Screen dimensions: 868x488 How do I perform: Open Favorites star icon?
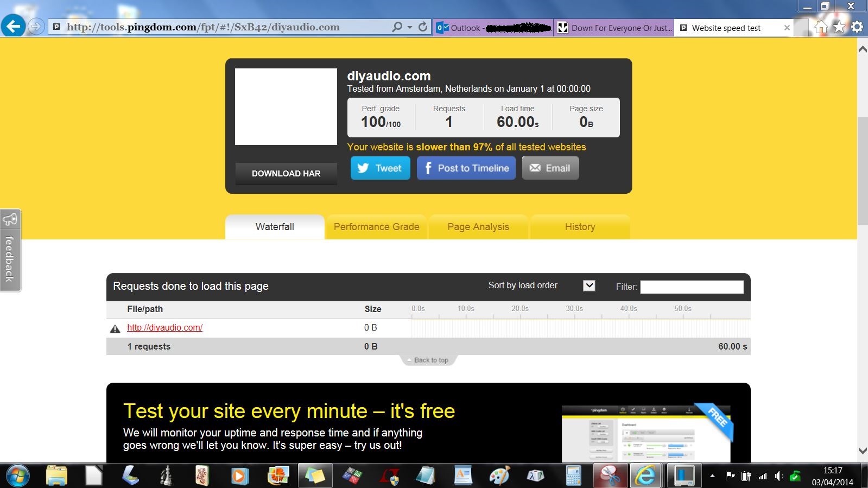point(839,27)
